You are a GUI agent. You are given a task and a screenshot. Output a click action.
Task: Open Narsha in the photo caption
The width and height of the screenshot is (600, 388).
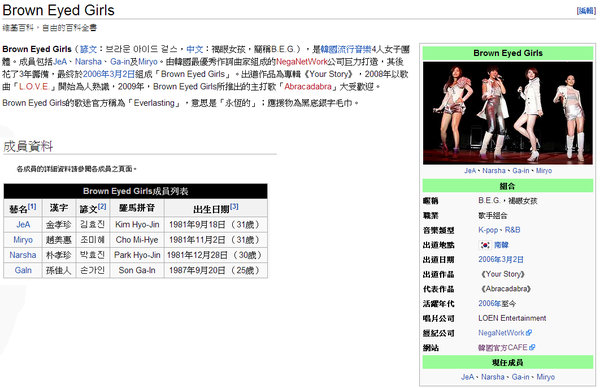click(x=494, y=171)
